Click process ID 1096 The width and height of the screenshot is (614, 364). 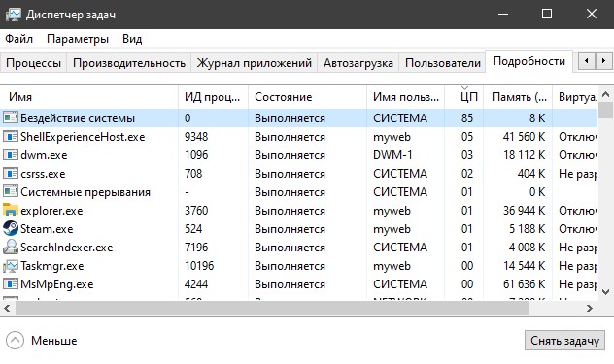click(x=196, y=155)
